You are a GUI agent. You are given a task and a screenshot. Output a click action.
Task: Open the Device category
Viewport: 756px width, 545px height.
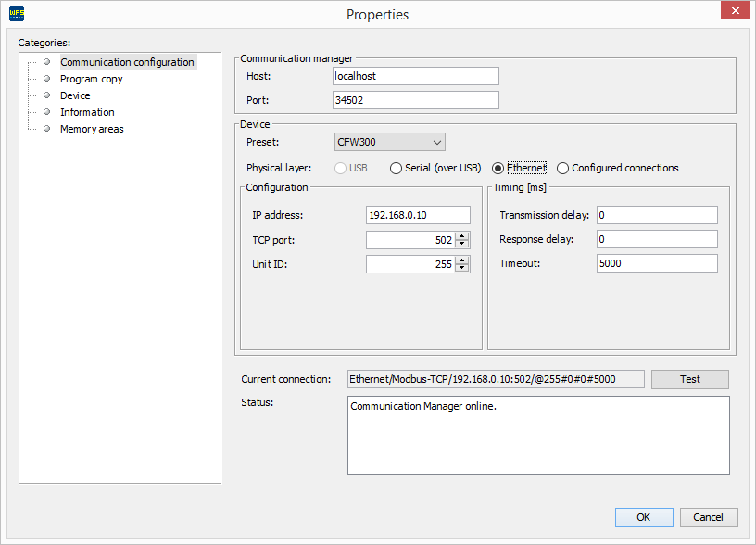pyautogui.click(x=75, y=95)
